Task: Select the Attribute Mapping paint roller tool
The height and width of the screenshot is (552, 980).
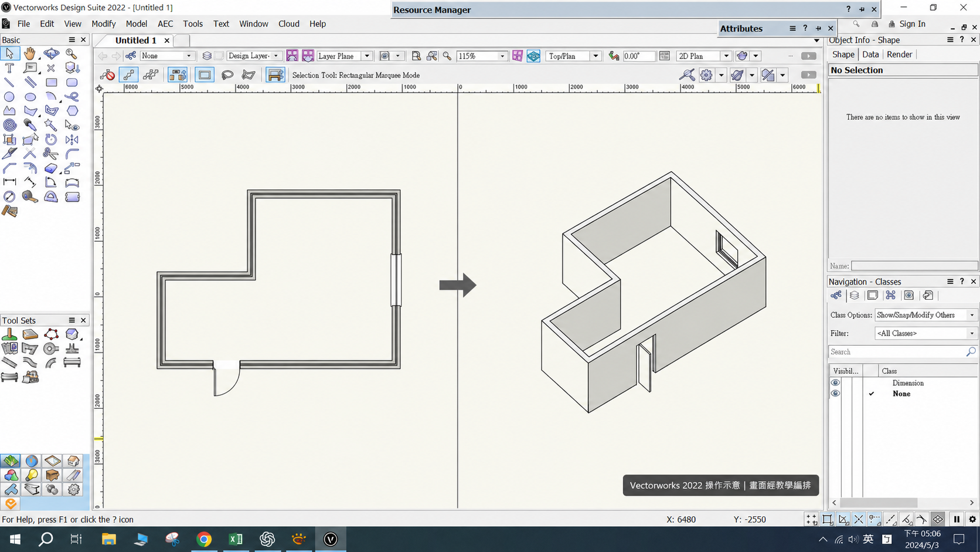Action: pyautogui.click(x=9, y=211)
